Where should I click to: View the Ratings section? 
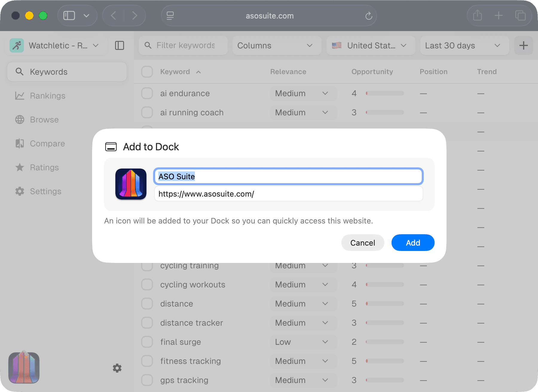(x=44, y=167)
